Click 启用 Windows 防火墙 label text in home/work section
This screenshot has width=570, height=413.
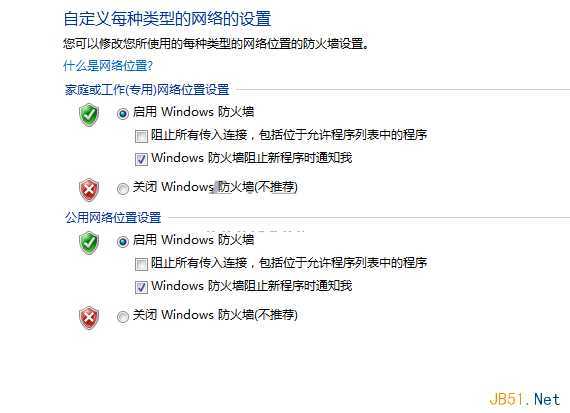(193, 111)
